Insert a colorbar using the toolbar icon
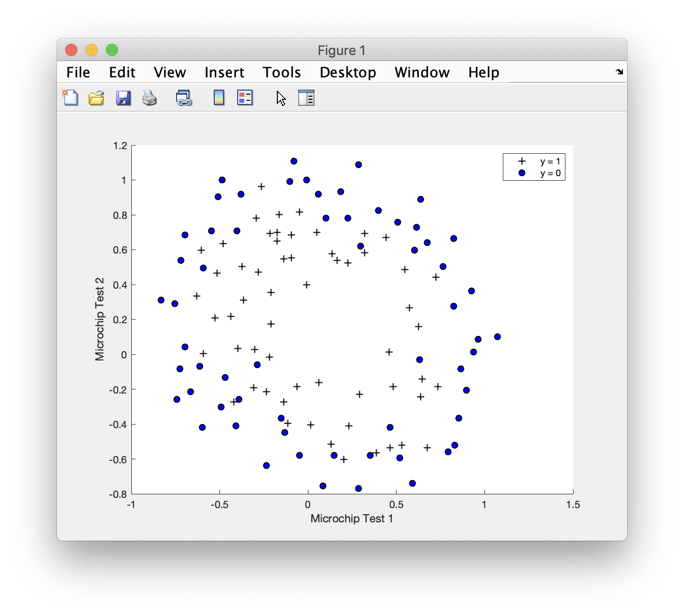 219,98
